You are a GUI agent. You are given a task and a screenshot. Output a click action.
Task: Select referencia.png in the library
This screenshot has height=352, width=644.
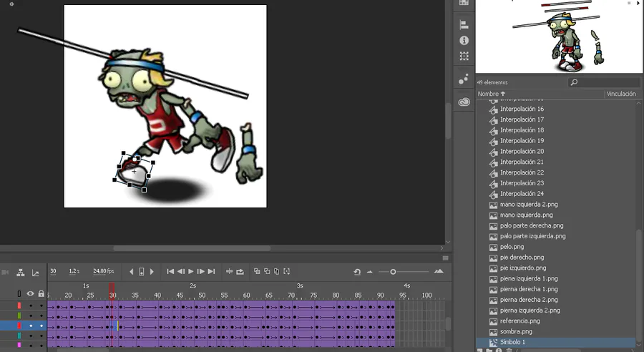click(520, 321)
